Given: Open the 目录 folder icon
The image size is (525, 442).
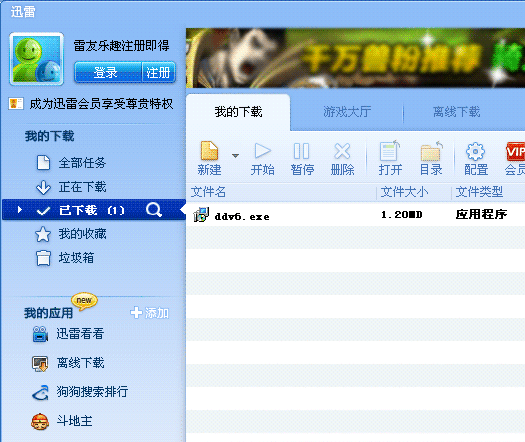Looking at the screenshot, I should click(431, 151).
